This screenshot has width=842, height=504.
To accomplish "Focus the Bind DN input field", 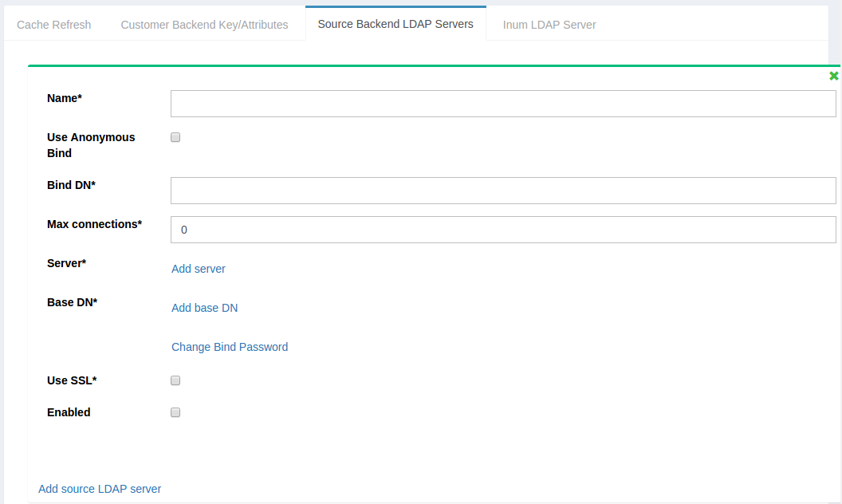I will click(503, 190).
